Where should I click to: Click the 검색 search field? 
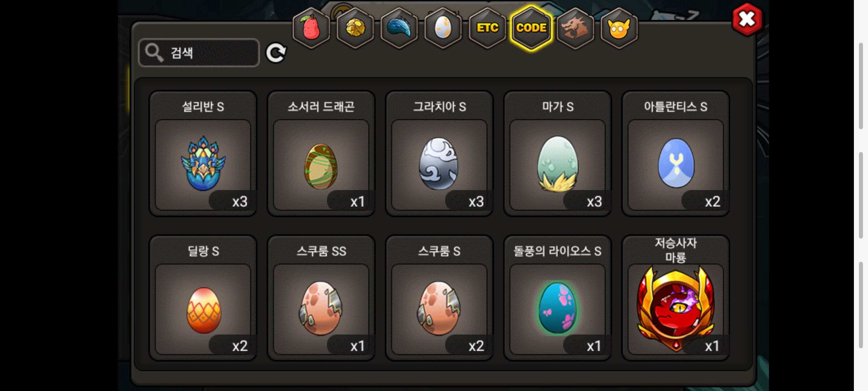coord(199,53)
